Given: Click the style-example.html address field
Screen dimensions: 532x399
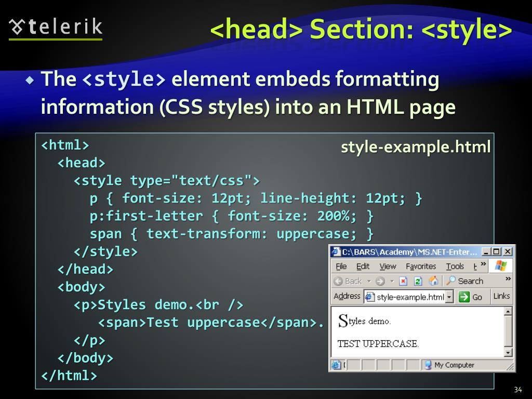Looking at the screenshot, I should [x=409, y=297].
